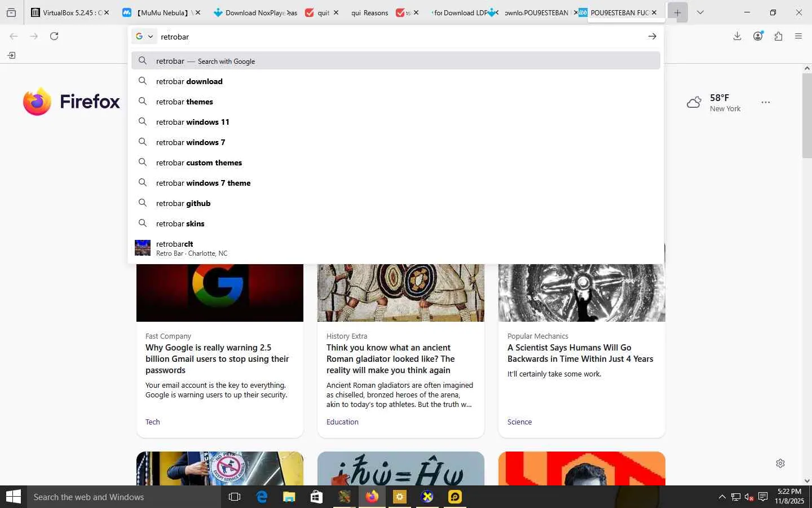Viewport: 812px width, 508px height.
Task: Click the 'Search the web and Windows' box
Action: [124, 497]
